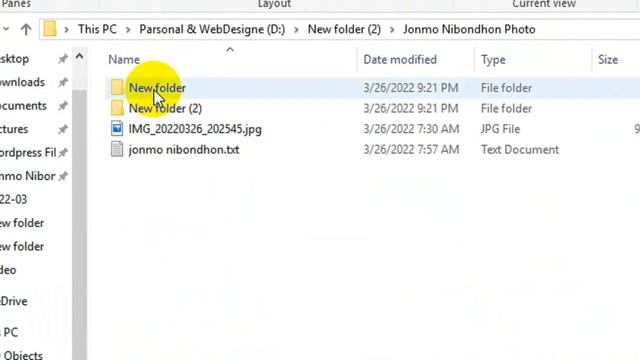Select OneDrive in navigation pane
Viewport: 640px width, 360px height.
coord(13,301)
